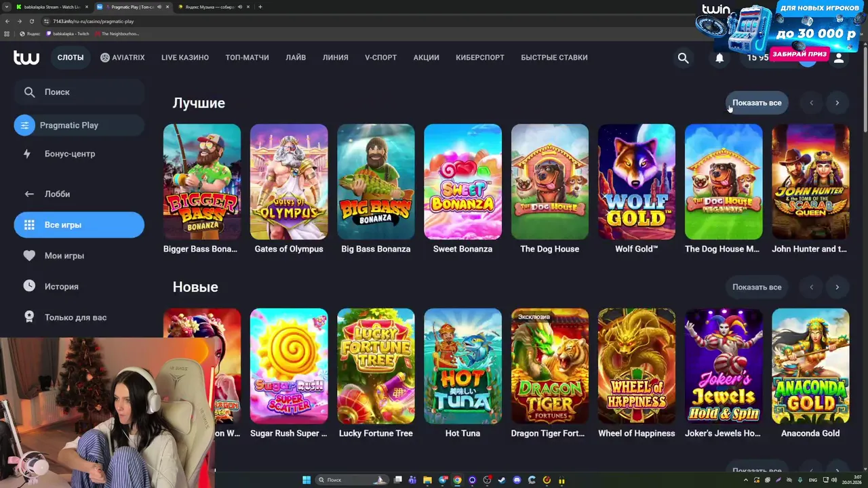868x488 pixels.
Task: Open the user profile icon
Action: [839, 58]
